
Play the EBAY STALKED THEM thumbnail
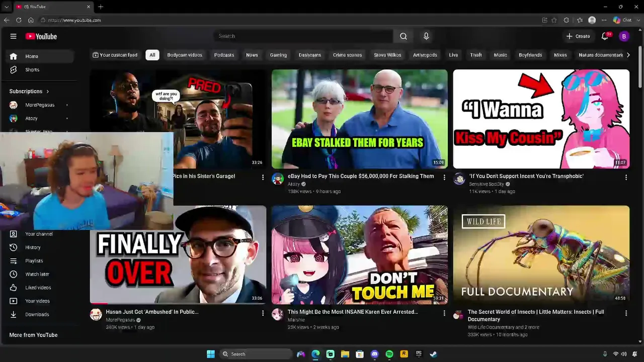[359, 119]
